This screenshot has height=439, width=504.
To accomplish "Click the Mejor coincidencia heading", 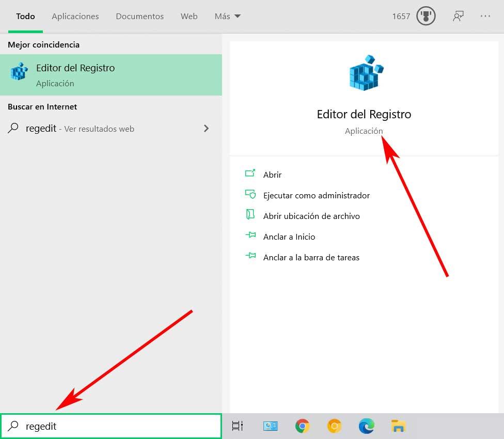I will click(x=44, y=44).
